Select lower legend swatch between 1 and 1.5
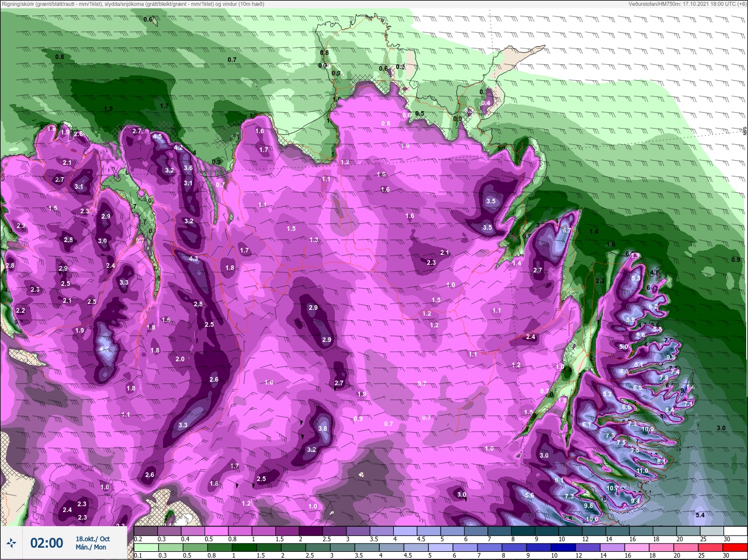 click(244, 548)
